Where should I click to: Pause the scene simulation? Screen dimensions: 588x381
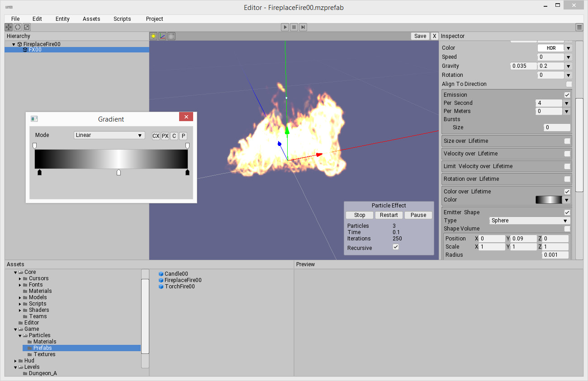[294, 27]
